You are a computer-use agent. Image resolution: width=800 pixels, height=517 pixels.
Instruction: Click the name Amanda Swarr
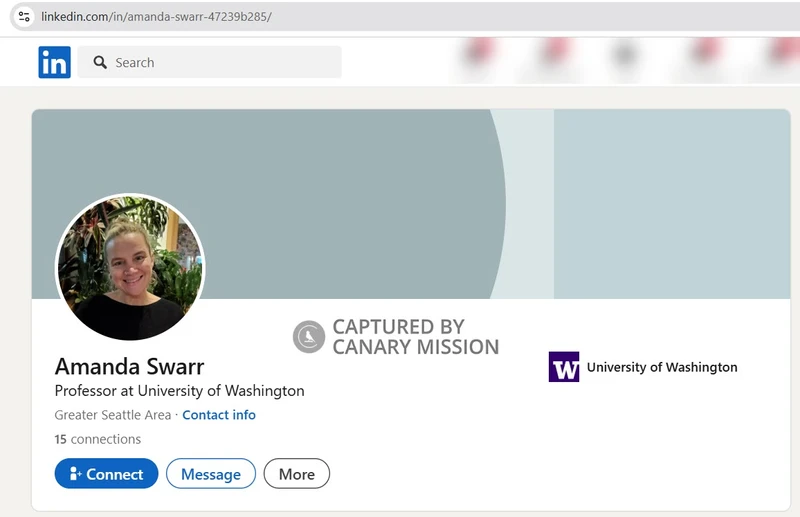tap(130, 366)
